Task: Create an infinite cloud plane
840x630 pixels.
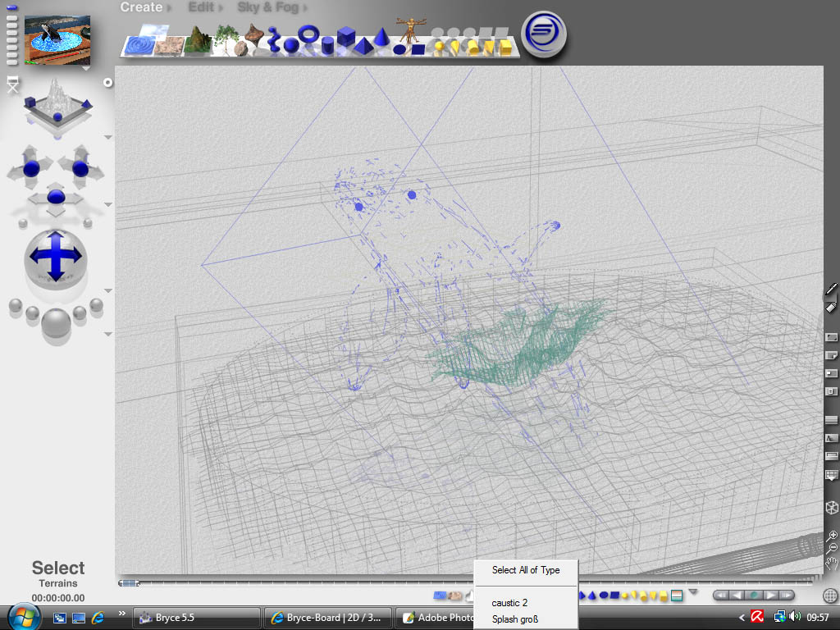Action: [155, 31]
